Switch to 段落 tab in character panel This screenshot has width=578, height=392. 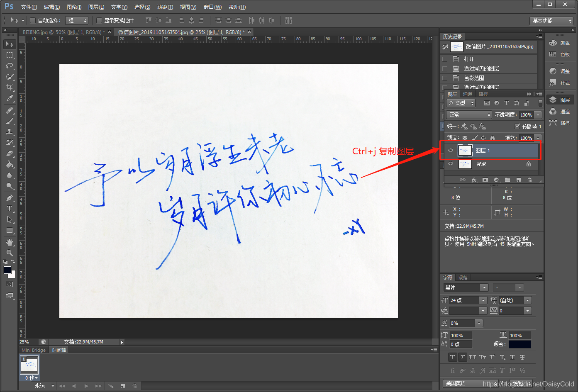(463, 278)
